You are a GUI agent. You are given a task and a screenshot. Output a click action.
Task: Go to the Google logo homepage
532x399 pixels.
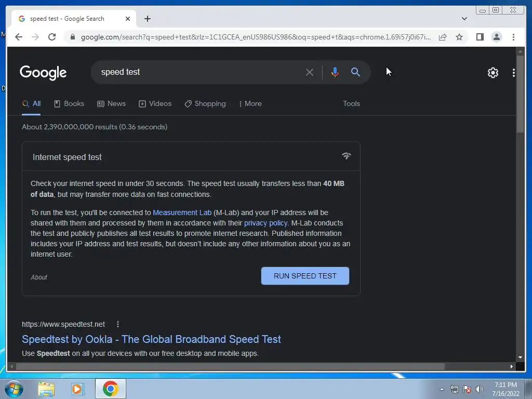pos(43,73)
